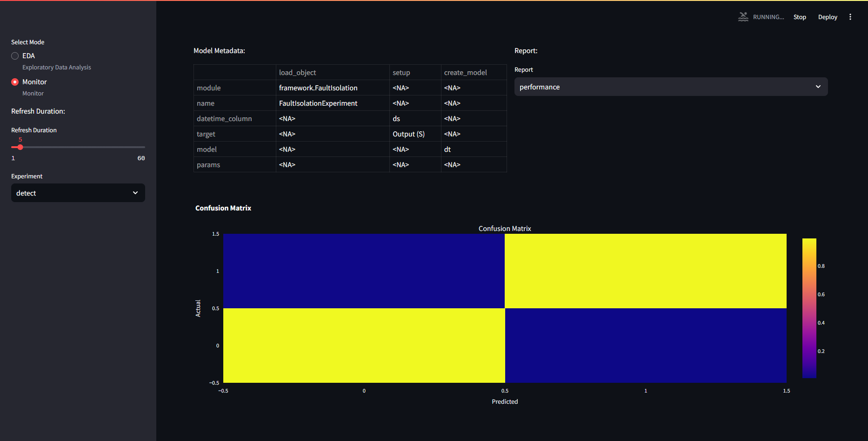Click the FaultIsolationExperiment cell
The width and height of the screenshot is (868, 441).
tap(333, 103)
